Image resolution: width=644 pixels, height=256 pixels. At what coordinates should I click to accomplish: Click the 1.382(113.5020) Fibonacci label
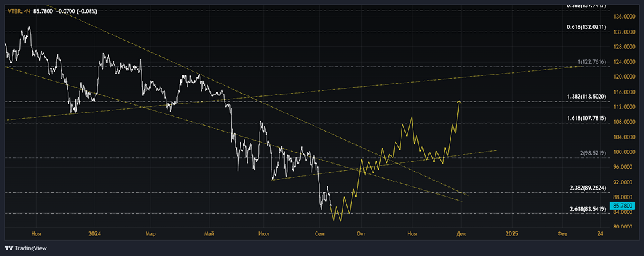pyautogui.click(x=587, y=96)
